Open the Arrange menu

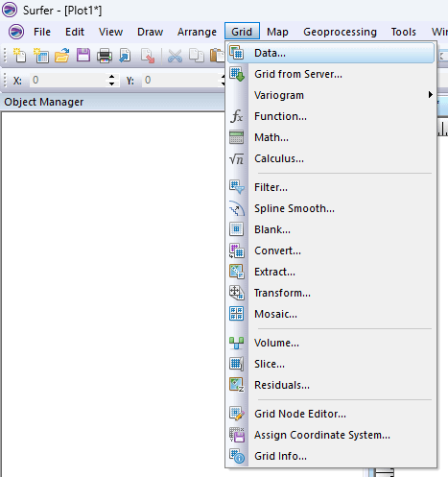pyautogui.click(x=197, y=32)
